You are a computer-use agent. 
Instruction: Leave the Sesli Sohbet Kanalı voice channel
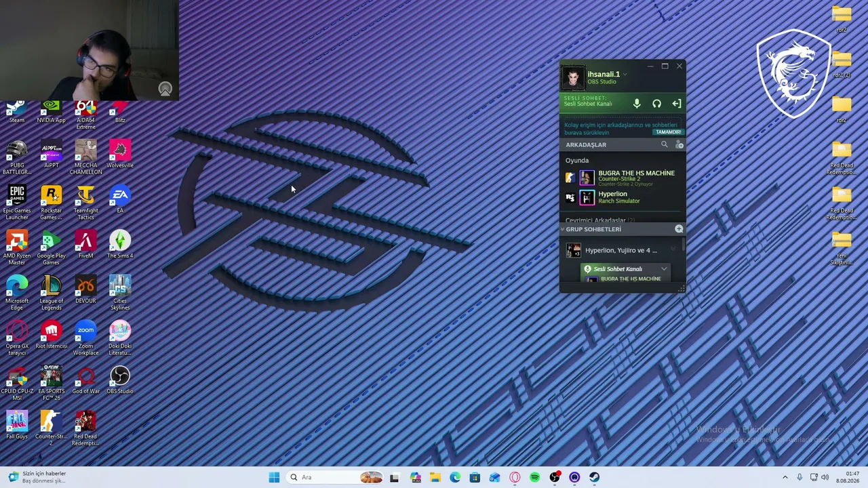click(676, 103)
